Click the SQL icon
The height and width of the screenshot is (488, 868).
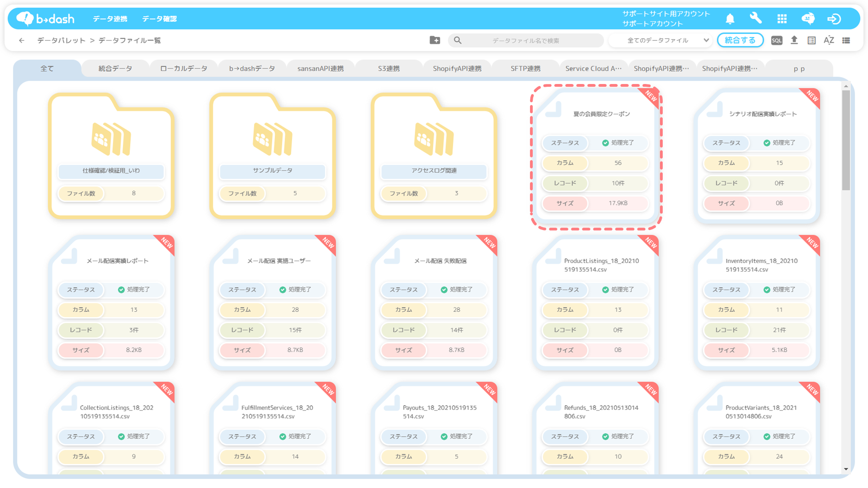[776, 40]
